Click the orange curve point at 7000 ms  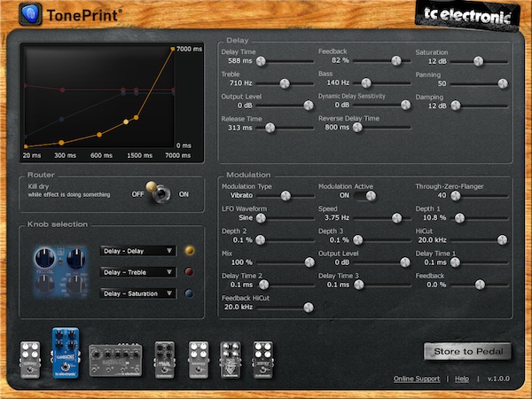pyautogui.click(x=173, y=49)
